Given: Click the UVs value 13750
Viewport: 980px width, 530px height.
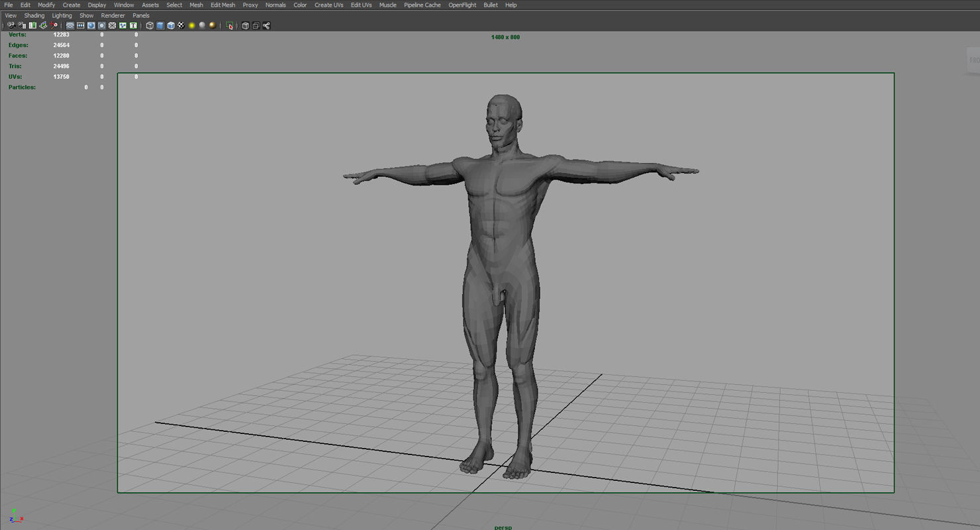Looking at the screenshot, I should click(x=61, y=77).
